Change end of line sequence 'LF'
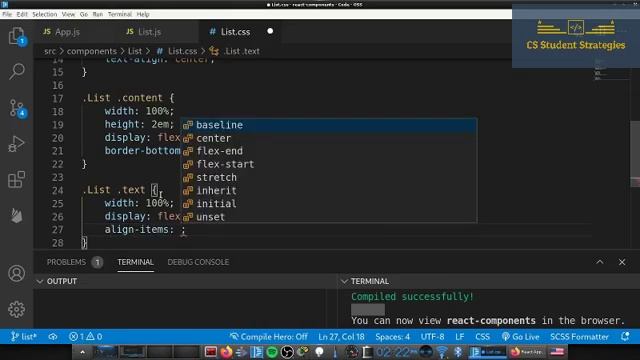640x360 pixels. click(460, 337)
